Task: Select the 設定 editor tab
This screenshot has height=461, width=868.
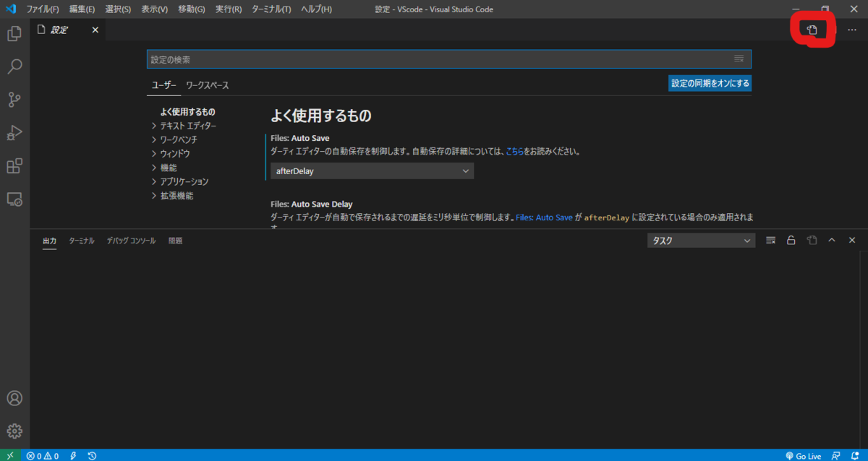Action: pyautogui.click(x=68, y=30)
